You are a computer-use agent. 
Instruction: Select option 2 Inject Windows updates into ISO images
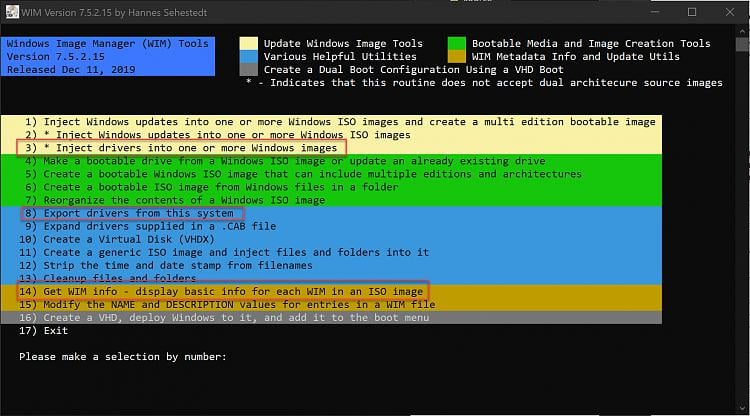click(218, 135)
